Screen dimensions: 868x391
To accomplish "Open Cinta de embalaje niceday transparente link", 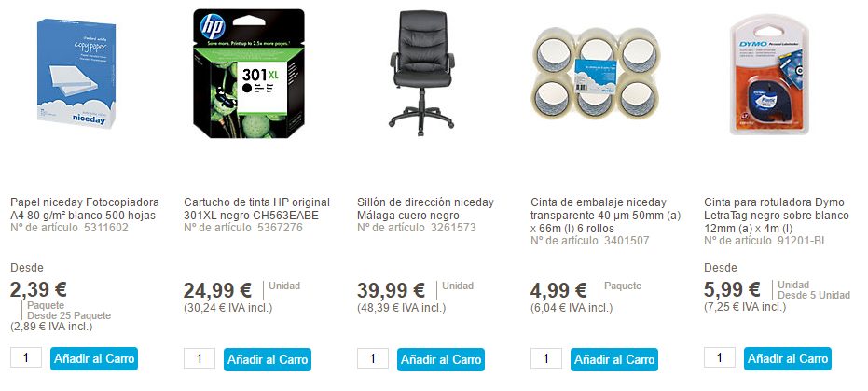I will (x=606, y=215).
